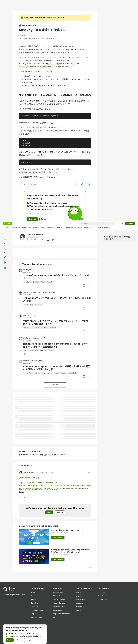
Task: Like the article using the heart below the text
Action: [x=21, y=185]
